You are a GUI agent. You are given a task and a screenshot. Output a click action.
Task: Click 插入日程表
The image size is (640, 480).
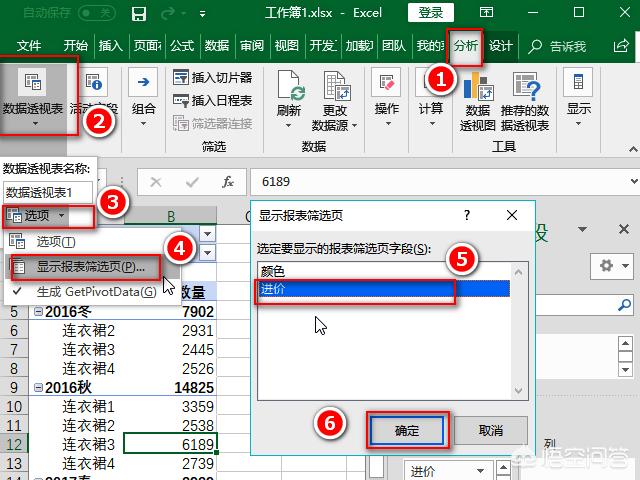click(x=213, y=100)
